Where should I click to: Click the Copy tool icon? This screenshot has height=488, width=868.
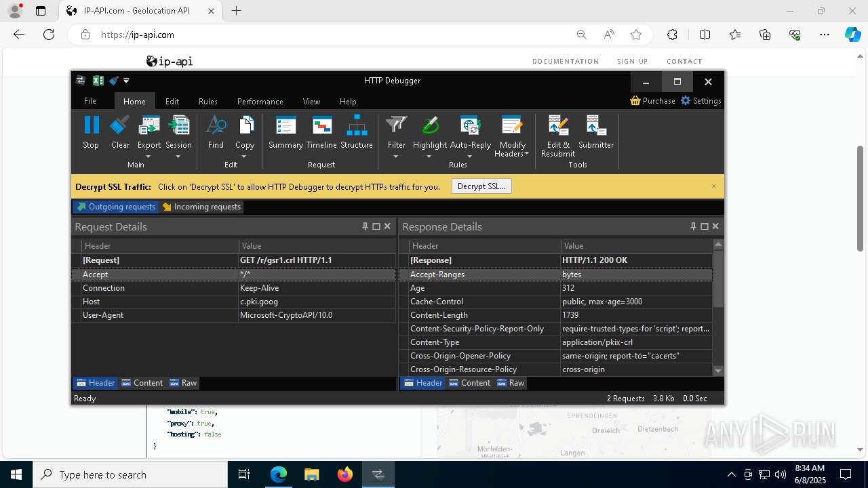click(245, 125)
